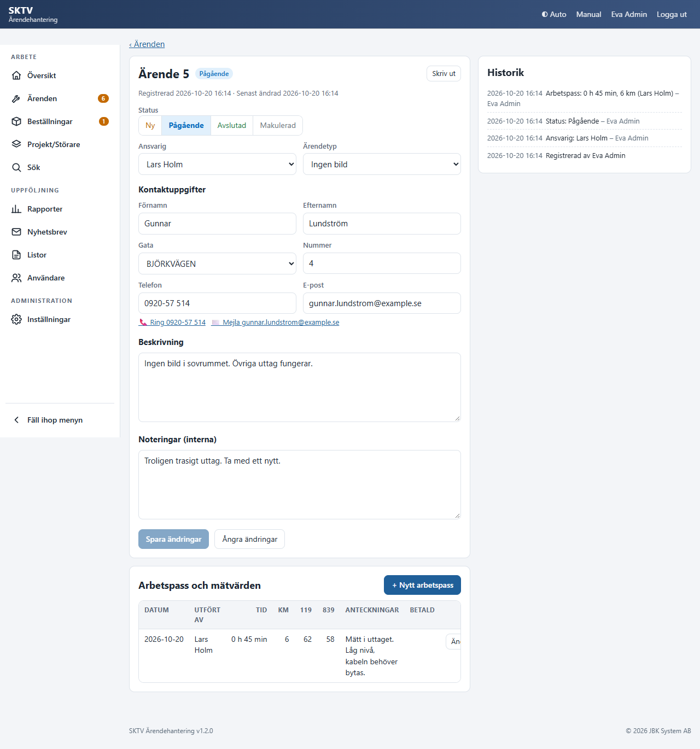This screenshot has height=749, width=700.
Task: Set status to Avslutad
Action: click(232, 125)
